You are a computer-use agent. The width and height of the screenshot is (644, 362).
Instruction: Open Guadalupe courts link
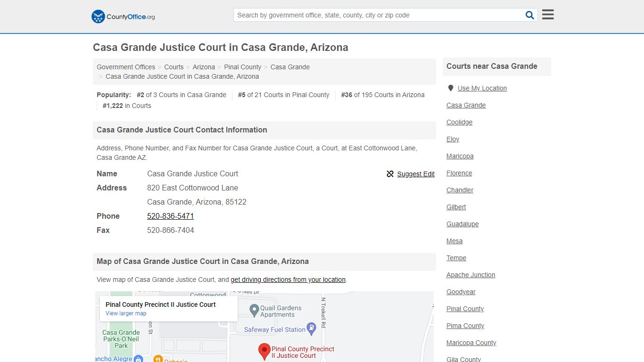tap(462, 224)
